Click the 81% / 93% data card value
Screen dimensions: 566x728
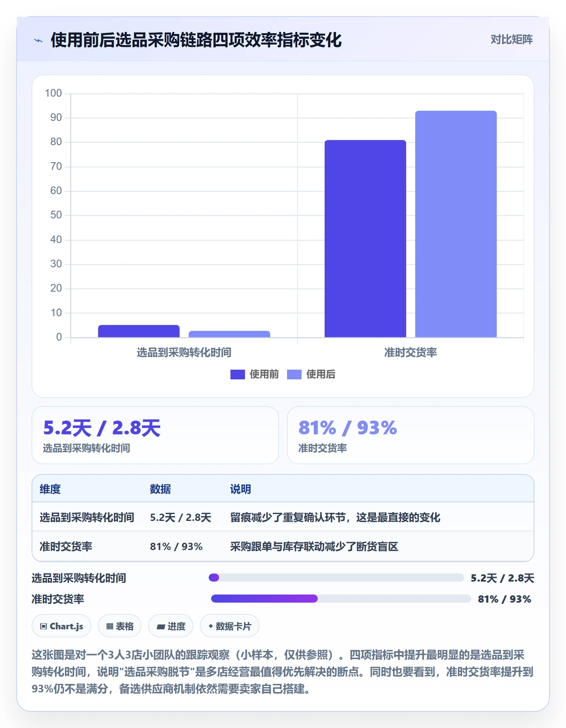pos(348,428)
